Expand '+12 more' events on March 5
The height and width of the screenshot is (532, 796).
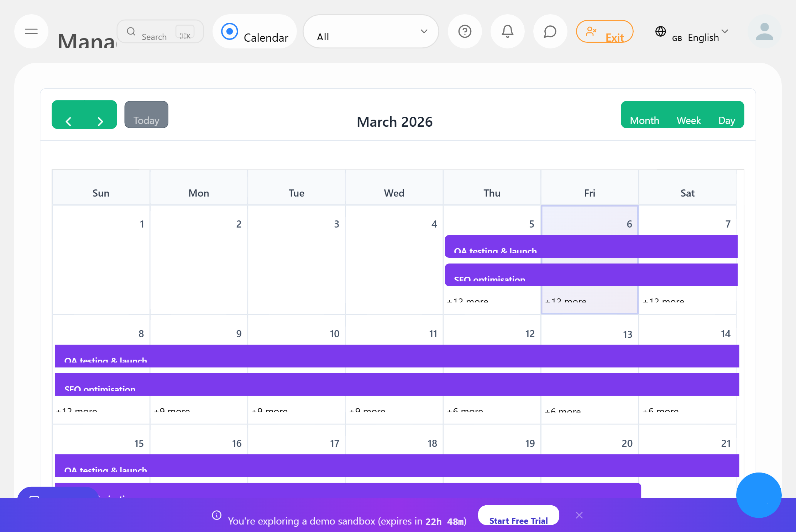467,301
